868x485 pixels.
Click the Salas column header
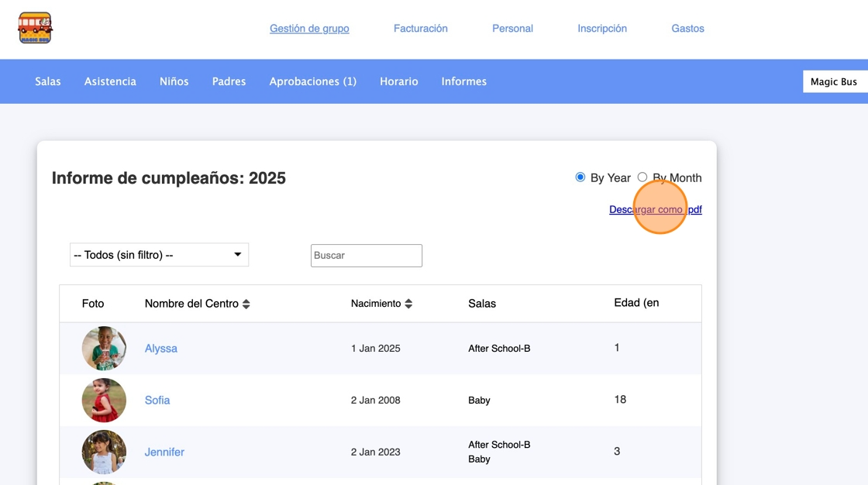click(x=482, y=304)
